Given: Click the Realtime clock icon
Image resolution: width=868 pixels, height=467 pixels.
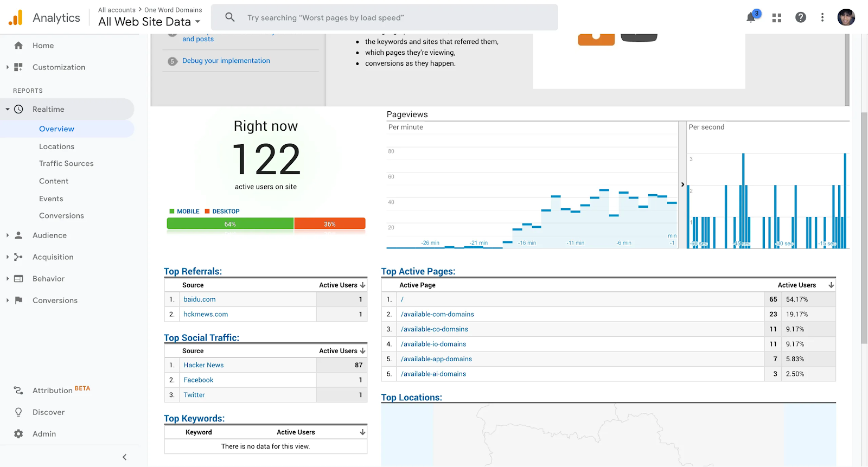Looking at the screenshot, I should click(x=18, y=109).
